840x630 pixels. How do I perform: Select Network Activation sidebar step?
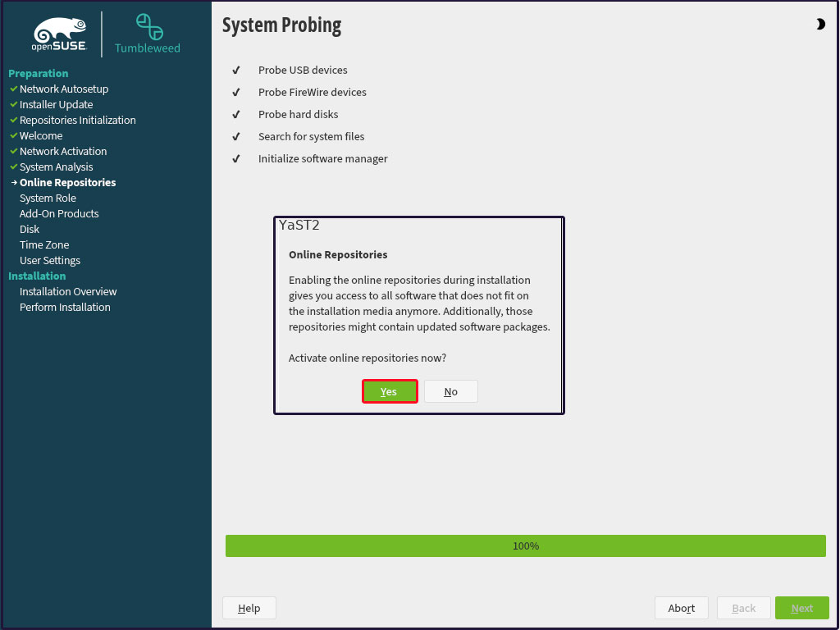coord(63,151)
